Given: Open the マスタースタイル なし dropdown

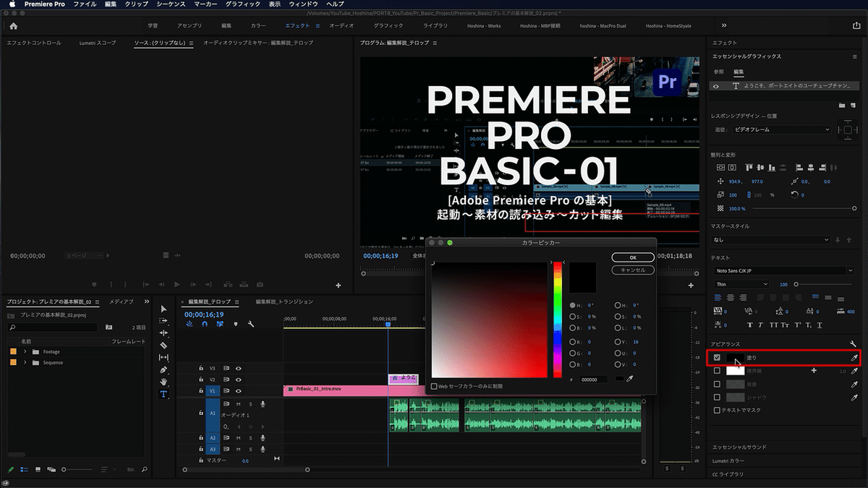Looking at the screenshot, I should [x=771, y=240].
